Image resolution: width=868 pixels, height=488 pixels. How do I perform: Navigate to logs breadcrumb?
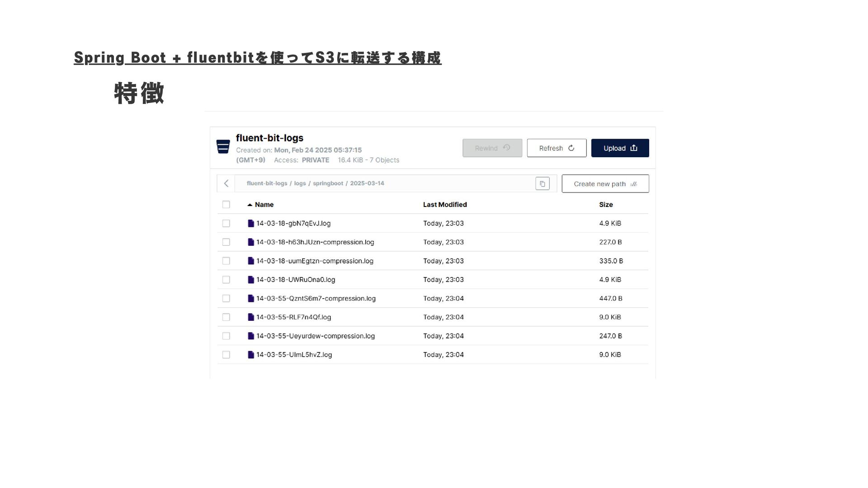[x=300, y=183]
